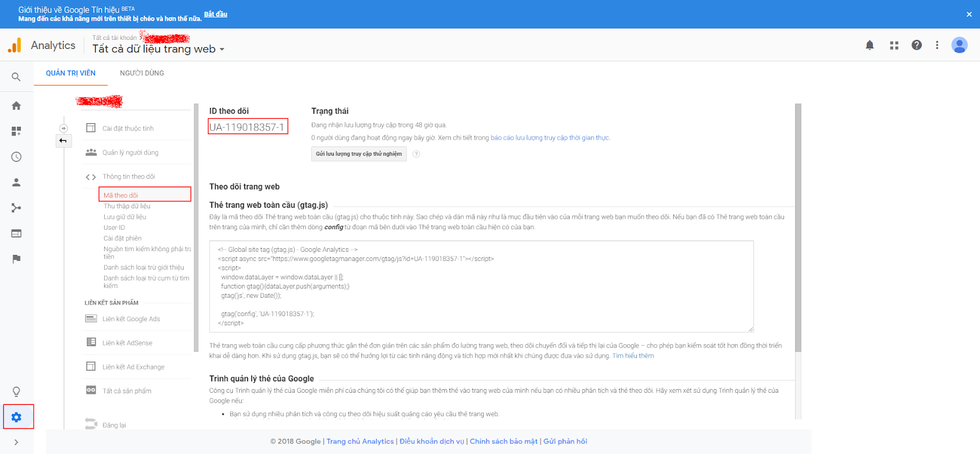Open Google apps grid icon
Screen dimensions: 980x454
(x=894, y=45)
